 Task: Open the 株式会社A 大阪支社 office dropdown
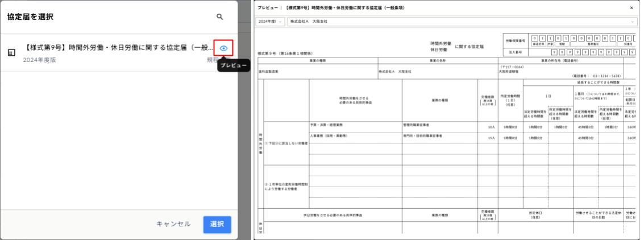455,22
